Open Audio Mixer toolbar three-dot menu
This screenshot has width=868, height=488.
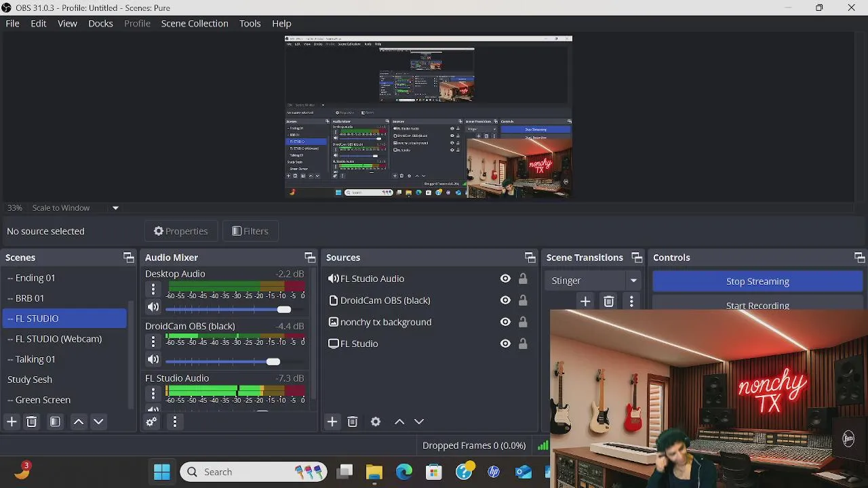(x=174, y=422)
